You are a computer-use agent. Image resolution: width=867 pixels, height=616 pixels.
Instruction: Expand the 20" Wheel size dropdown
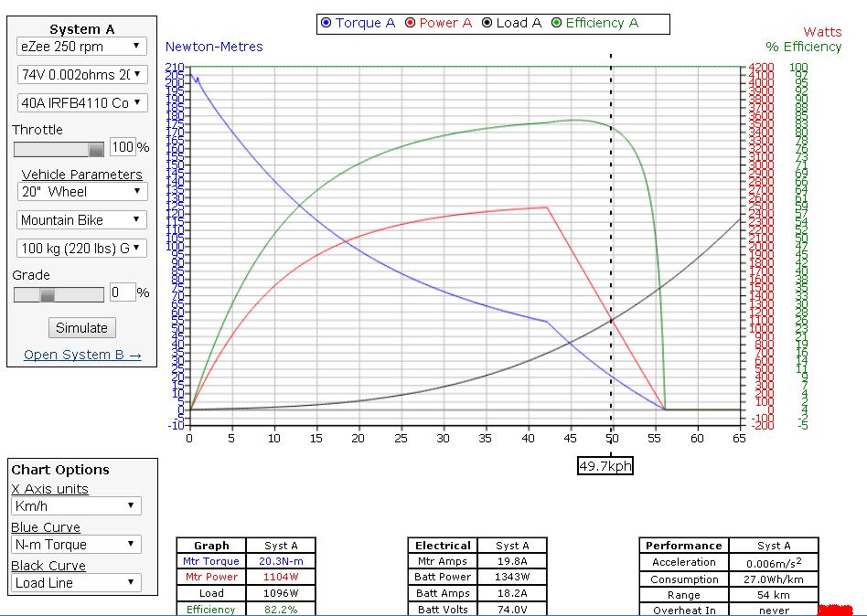click(x=81, y=192)
